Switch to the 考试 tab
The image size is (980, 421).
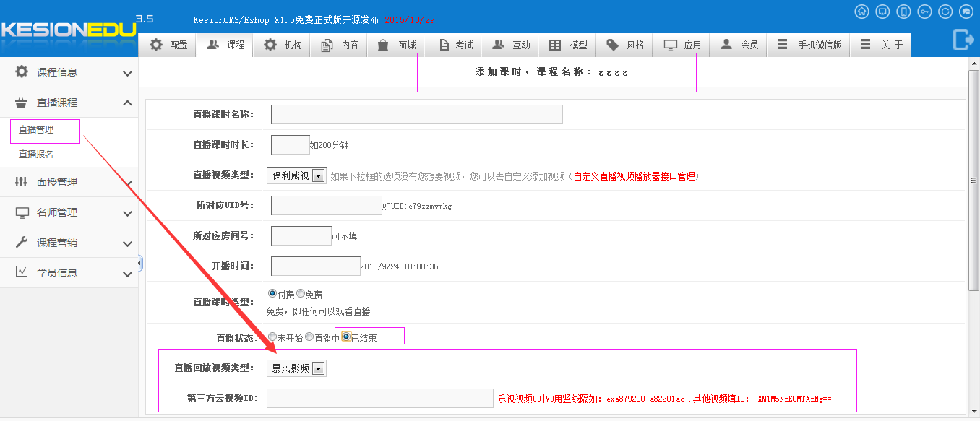pos(455,45)
